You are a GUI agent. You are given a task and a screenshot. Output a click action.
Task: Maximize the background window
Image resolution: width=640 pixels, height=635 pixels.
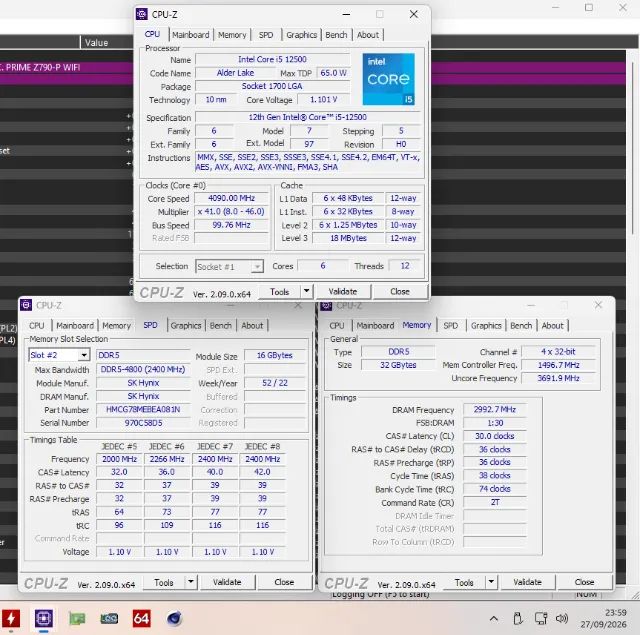coord(589,7)
